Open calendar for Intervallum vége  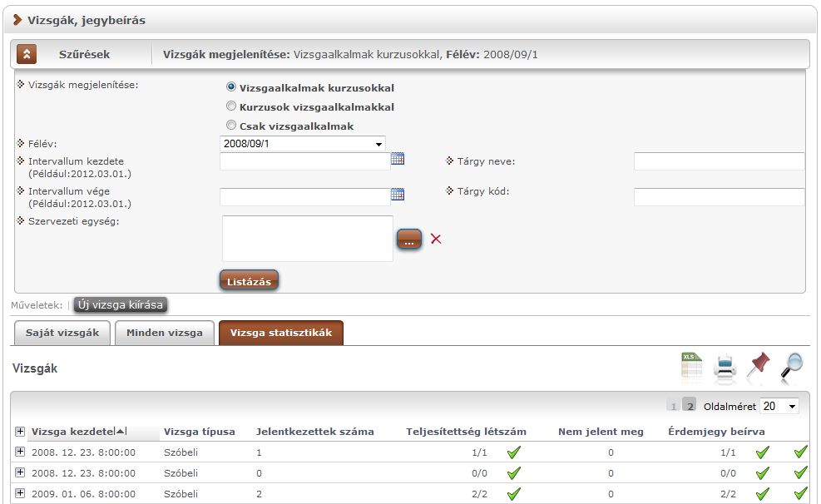point(398,195)
